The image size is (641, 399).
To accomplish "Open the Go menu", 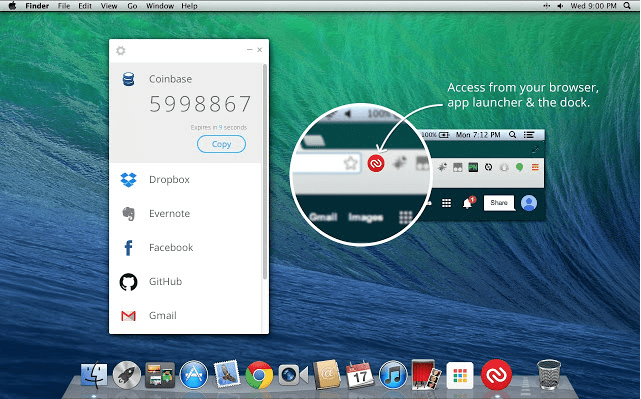I will 132,6.
